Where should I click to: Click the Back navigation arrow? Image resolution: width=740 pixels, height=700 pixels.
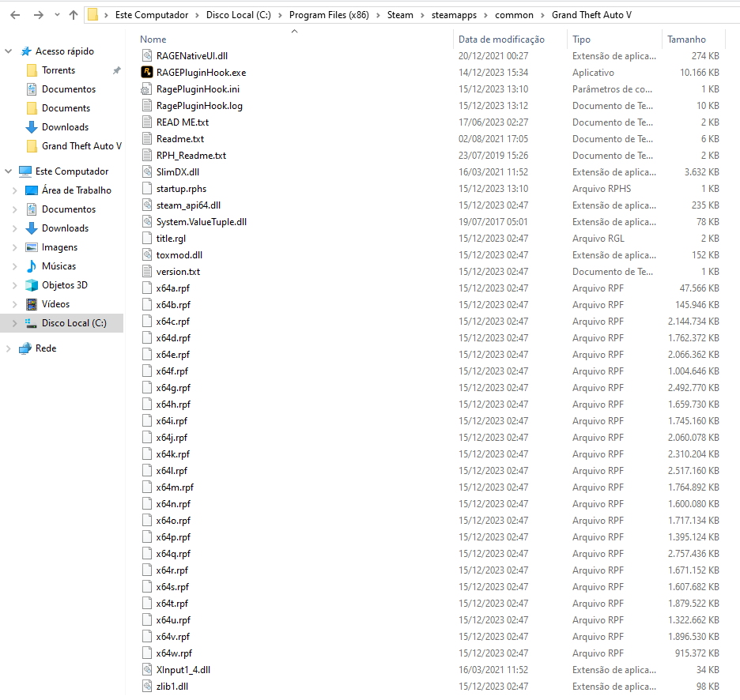15,15
